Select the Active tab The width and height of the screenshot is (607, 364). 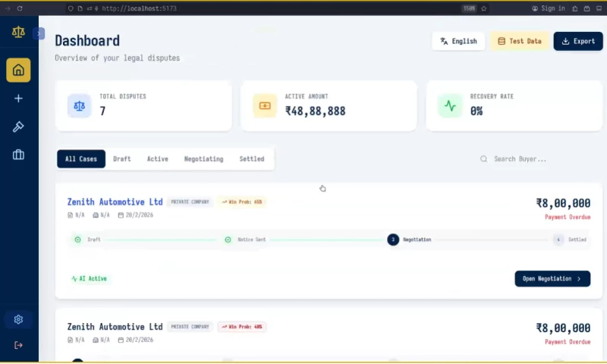158,159
